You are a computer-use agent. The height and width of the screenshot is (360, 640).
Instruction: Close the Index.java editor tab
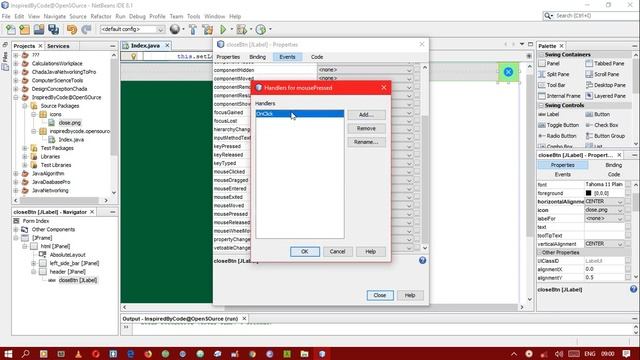[167, 46]
